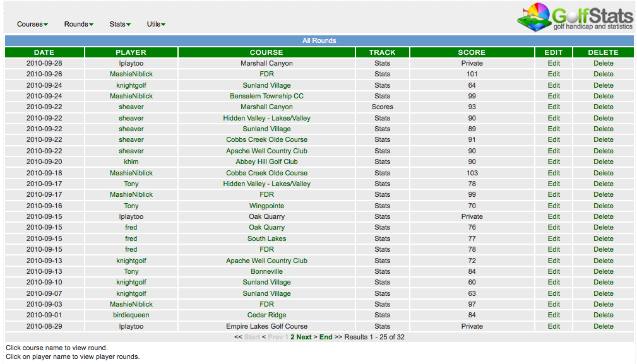The width and height of the screenshot is (637, 364).
Task: Open the Courses dropdown menu
Action: (32, 25)
